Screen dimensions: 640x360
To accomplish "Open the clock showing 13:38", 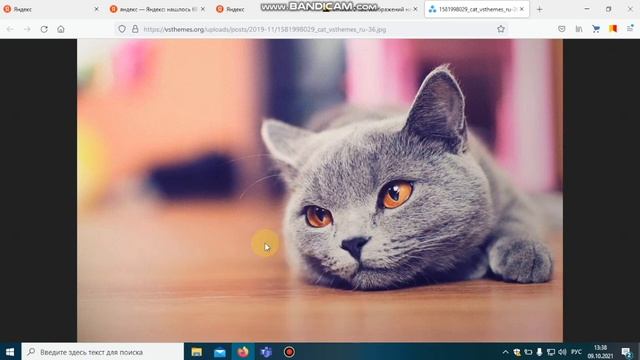I will pyautogui.click(x=600, y=352).
